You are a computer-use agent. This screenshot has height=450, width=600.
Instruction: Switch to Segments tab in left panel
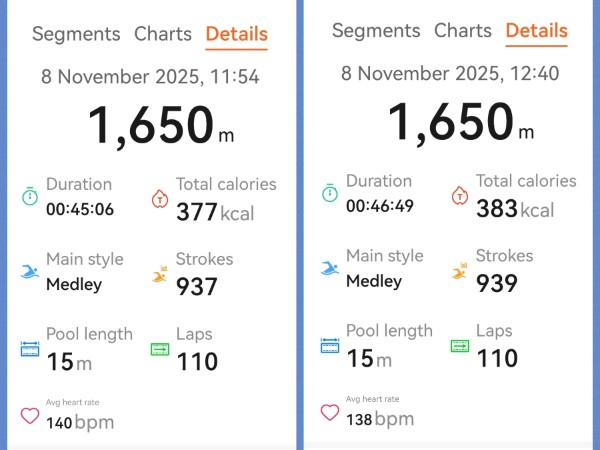click(x=76, y=34)
